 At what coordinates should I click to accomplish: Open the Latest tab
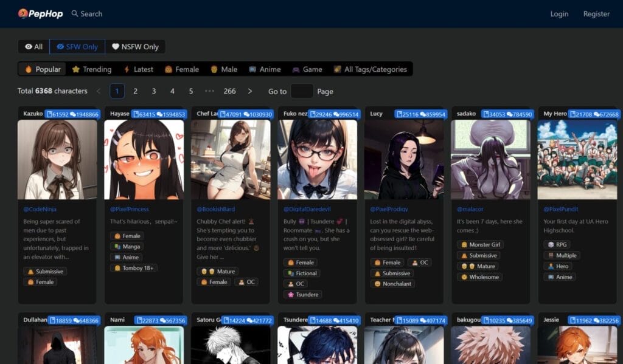139,69
